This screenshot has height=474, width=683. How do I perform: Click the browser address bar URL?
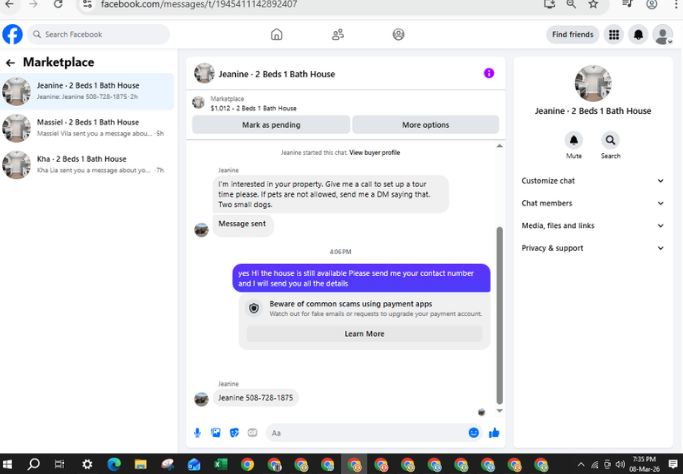[199, 4]
